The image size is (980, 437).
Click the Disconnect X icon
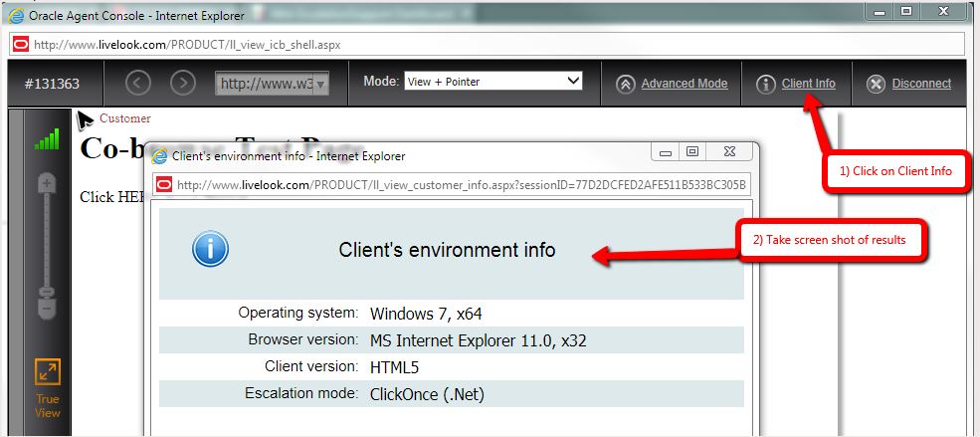click(877, 85)
